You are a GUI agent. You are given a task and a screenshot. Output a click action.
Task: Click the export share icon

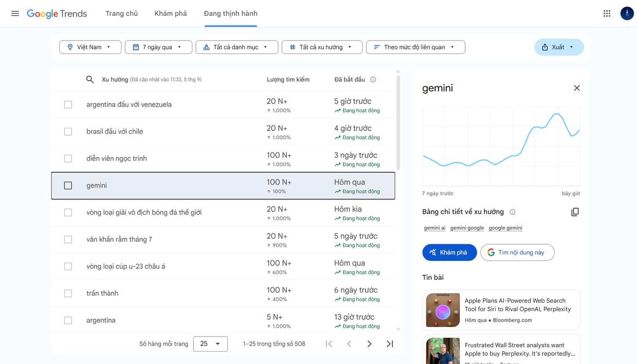click(545, 47)
